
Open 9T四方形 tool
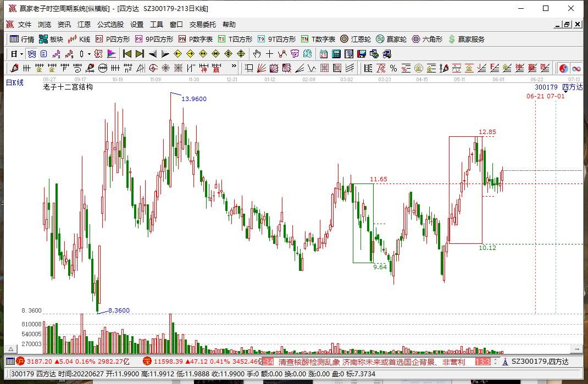coord(277,39)
